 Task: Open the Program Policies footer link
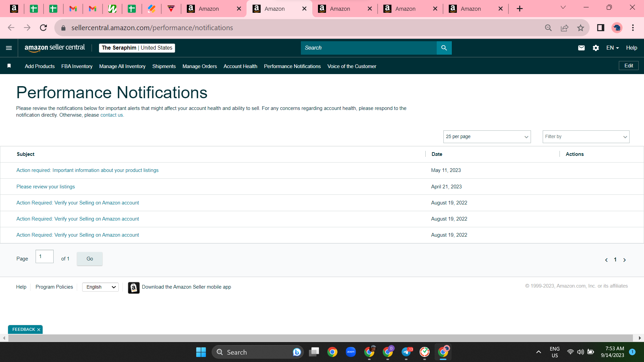[x=54, y=287]
